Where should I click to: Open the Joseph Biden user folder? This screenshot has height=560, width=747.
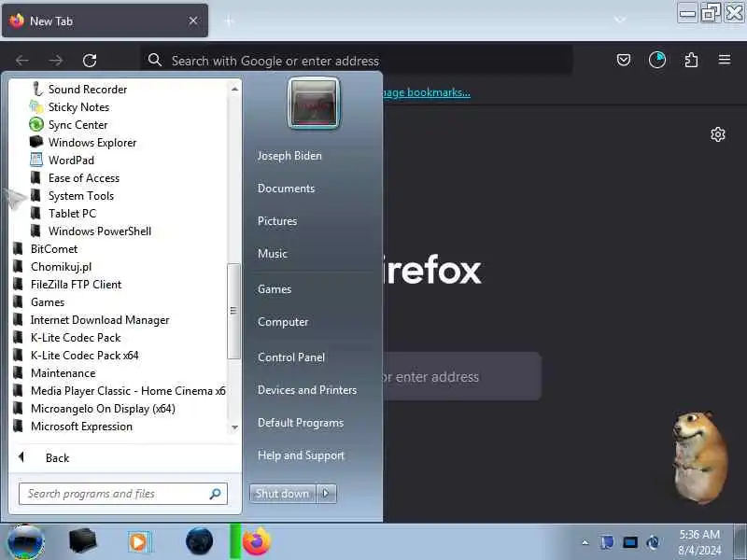tap(289, 156)
